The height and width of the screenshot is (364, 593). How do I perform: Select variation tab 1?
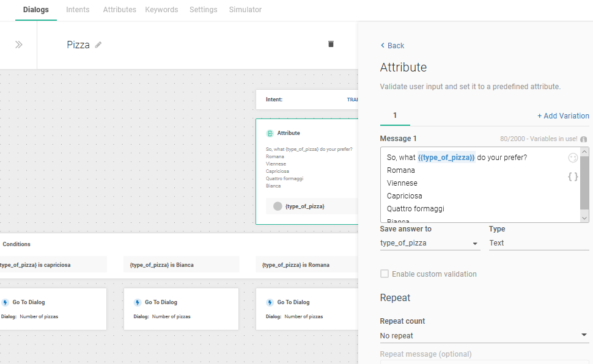[x=395, y=115]
